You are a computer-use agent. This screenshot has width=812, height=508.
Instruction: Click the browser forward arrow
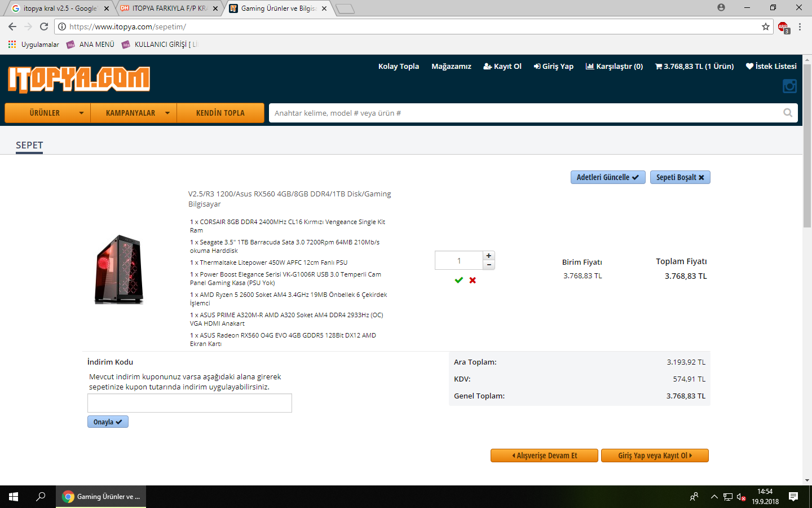(28, 27)
